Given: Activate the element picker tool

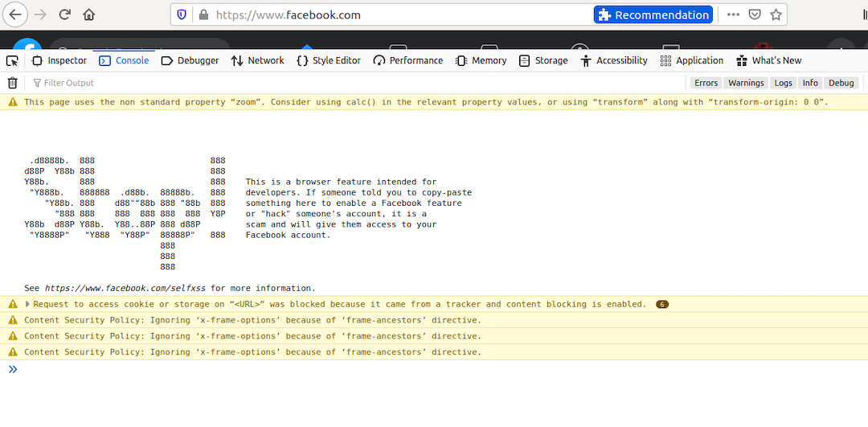Looking at the screenshot, I should click(x=12, y=61).
